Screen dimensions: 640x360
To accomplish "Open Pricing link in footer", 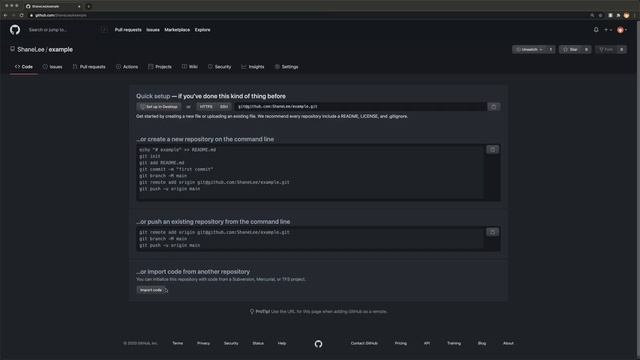I will pos(401,343).
